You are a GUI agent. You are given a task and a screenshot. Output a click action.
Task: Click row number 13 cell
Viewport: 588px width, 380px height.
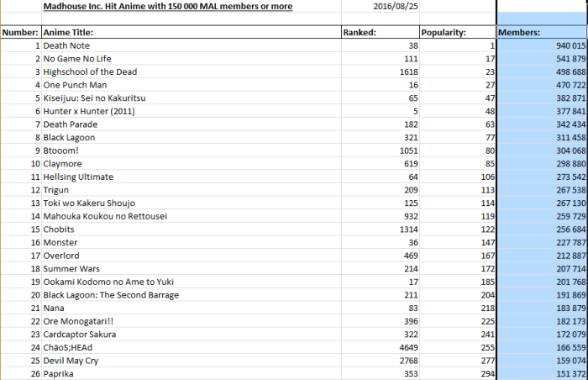pyautogui.click(x=21, y=203)
